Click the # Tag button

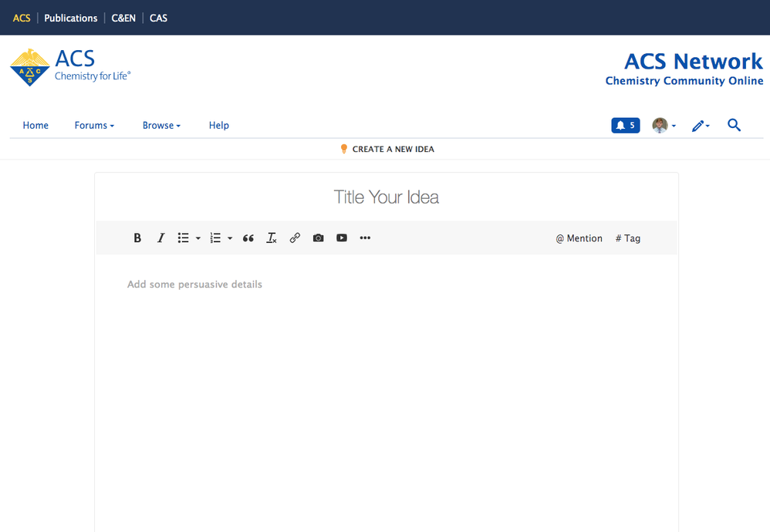coord(628,238)
